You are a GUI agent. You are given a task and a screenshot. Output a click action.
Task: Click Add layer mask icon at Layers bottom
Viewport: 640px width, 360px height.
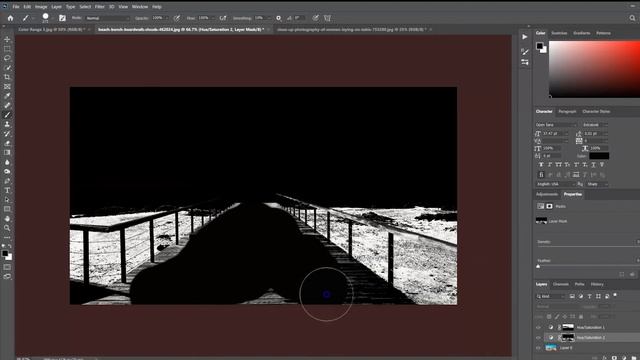[x=614, y=358]
